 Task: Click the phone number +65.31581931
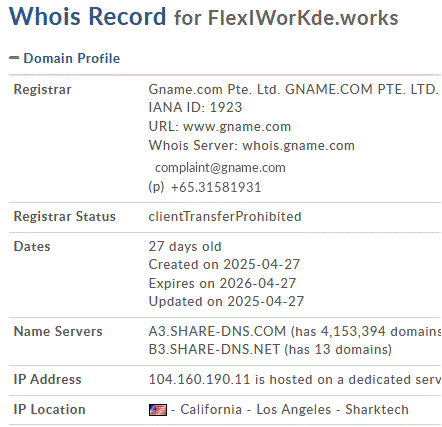pyautogui.click(x=216, y=187)
